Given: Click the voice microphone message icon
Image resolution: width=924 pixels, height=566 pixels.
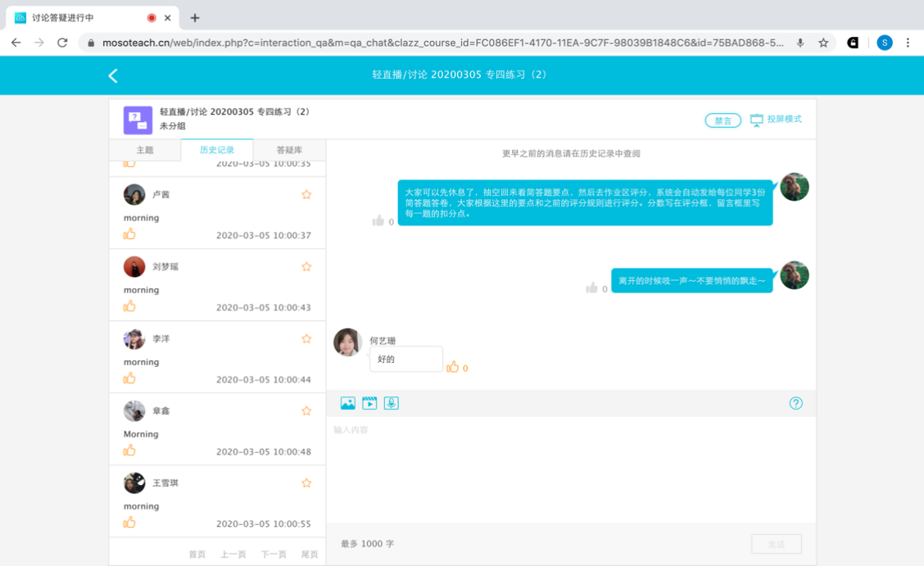Looking at the screenshot, I should coord(392,403).
